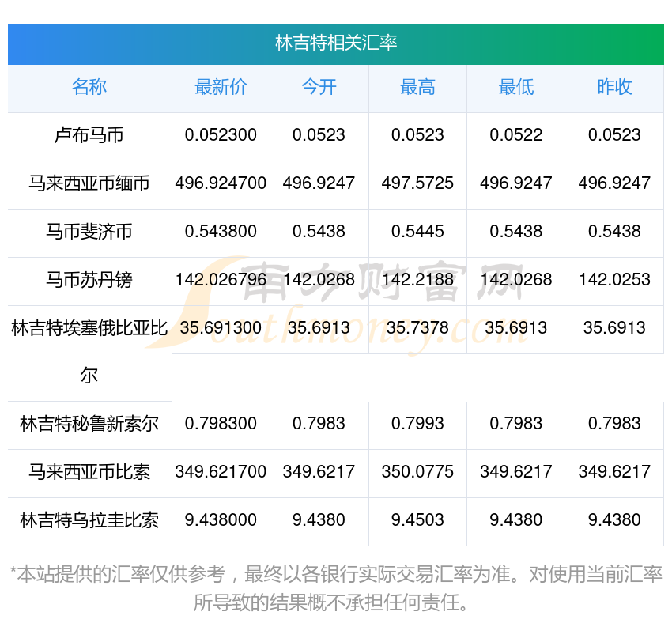Viewport: 672px width, 627px height.
Task: Click the 林吉特相关汇率 table title
Action: (x=336, y=43)
